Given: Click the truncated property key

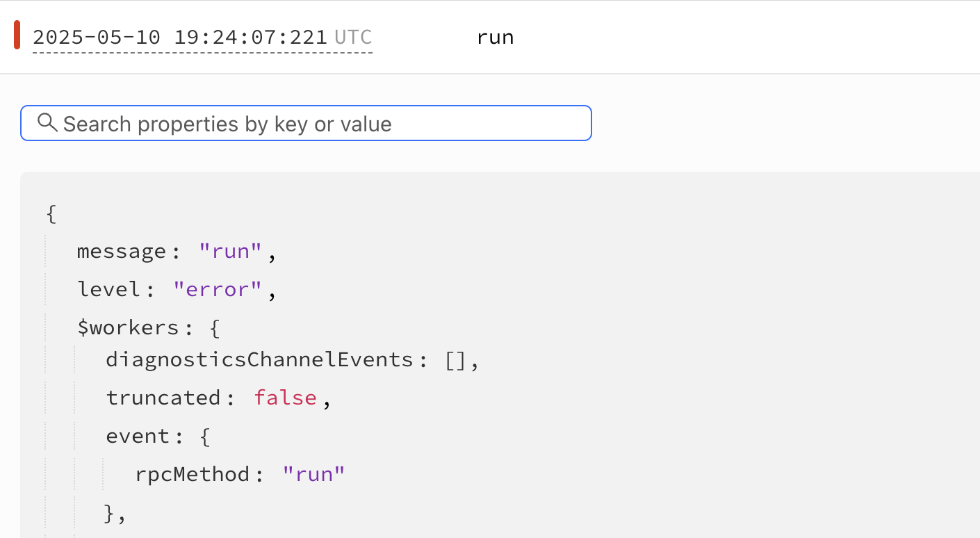Looking at the screenshot, I should pos(163,398).
